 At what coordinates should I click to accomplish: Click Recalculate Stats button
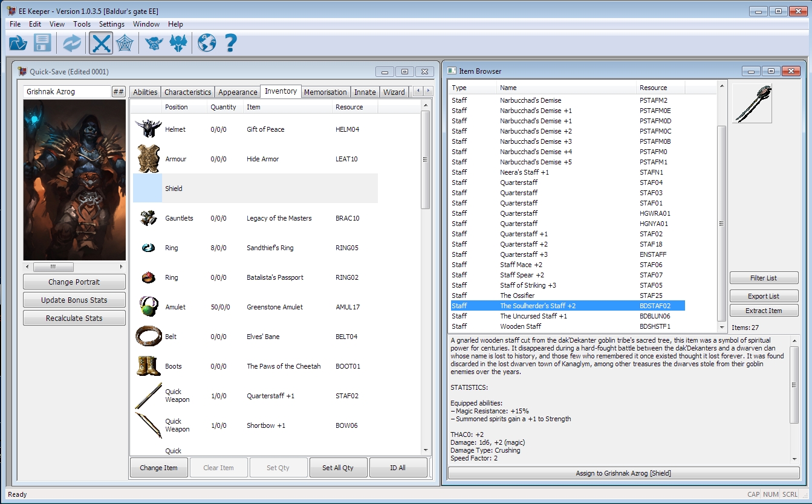(74, 318)
